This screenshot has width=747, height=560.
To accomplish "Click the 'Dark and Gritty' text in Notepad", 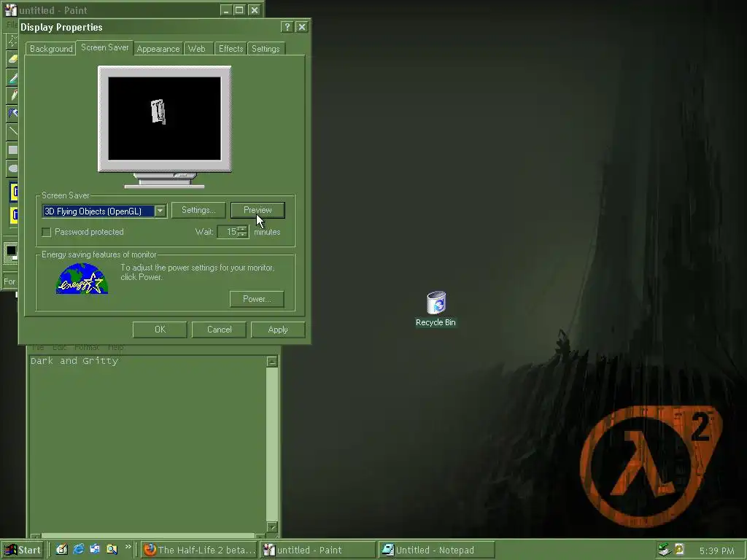I will click(74, 361).
